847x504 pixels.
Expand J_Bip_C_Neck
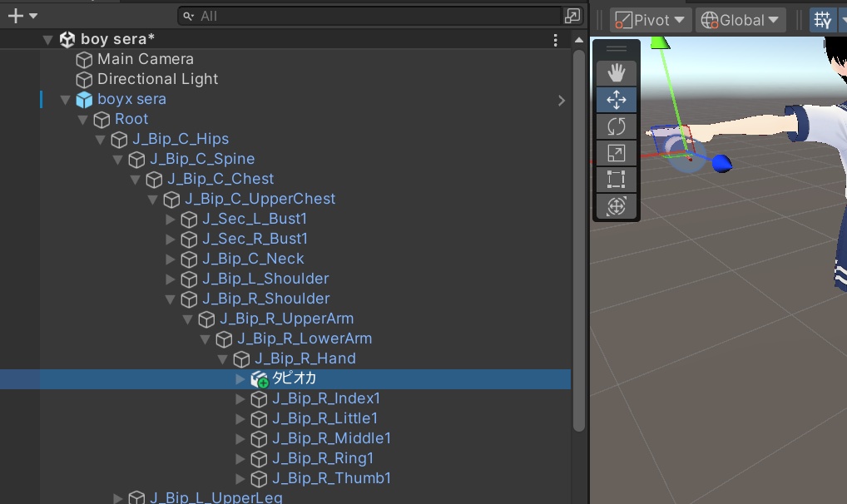point(171,259)
